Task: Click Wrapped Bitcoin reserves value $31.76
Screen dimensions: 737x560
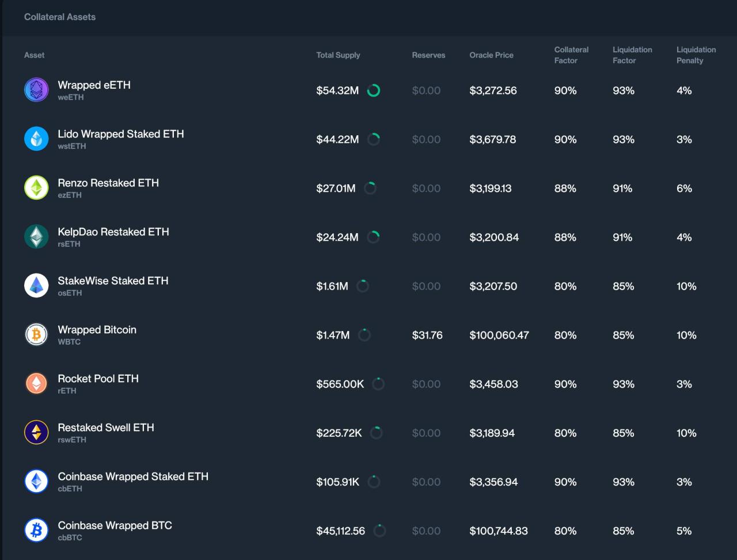Action: (427, 335)
